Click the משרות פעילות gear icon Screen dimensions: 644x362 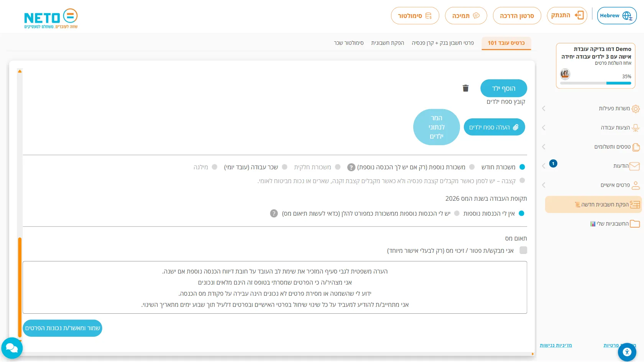click(636, 109)
